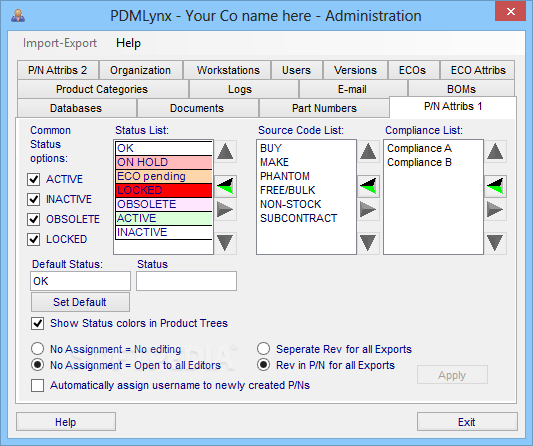
Task: Click the empty Status input field
Action: pyautogui.click(x=186, y=281)
